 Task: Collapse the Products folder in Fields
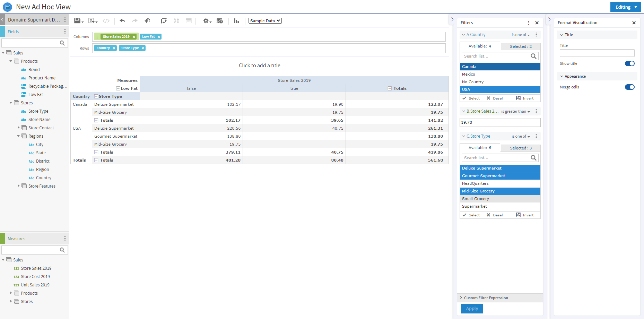(11, 61)
